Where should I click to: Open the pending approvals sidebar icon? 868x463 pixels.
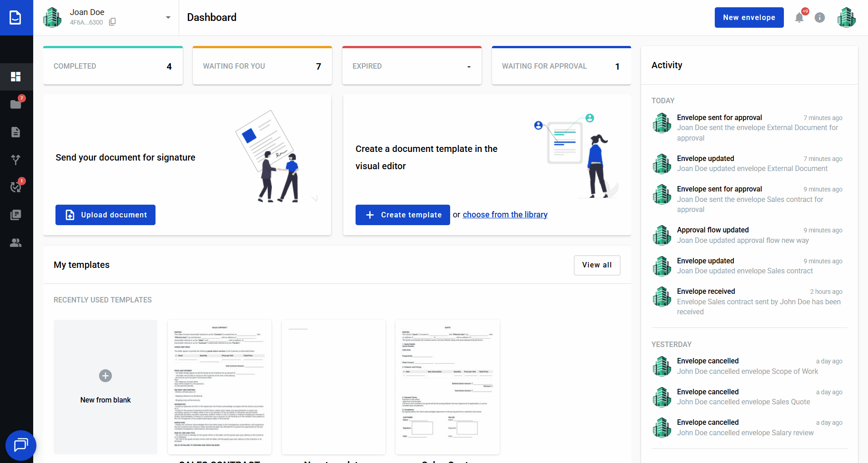16,187
